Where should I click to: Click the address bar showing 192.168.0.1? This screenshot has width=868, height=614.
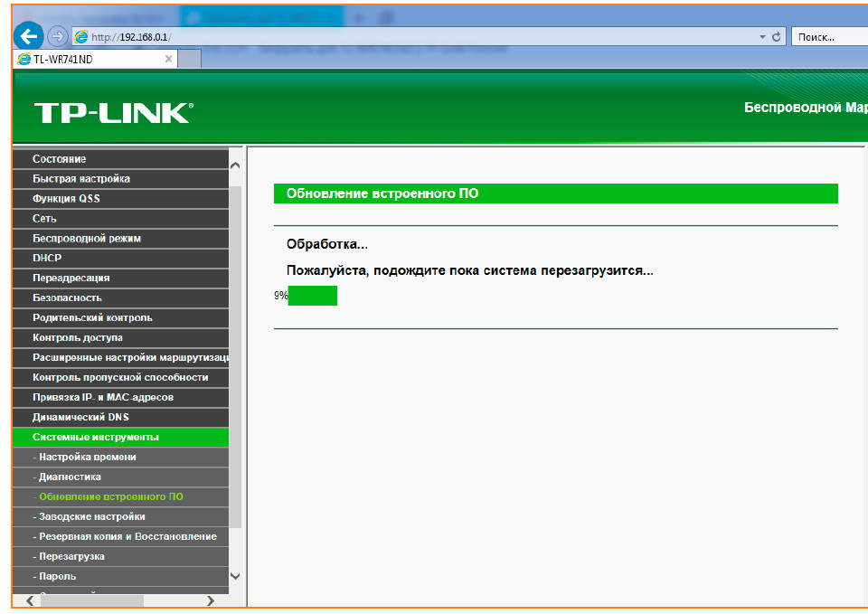tap(416, 37)
